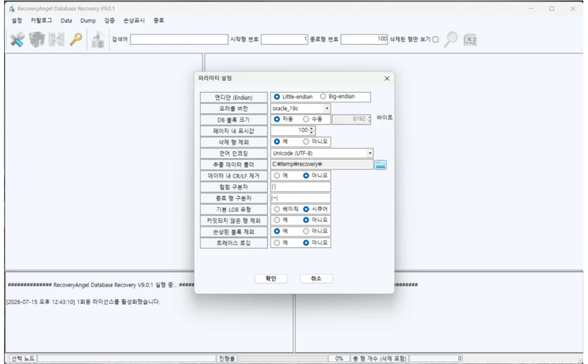Click the 트레이스 로깅 label button

(233, 243)
